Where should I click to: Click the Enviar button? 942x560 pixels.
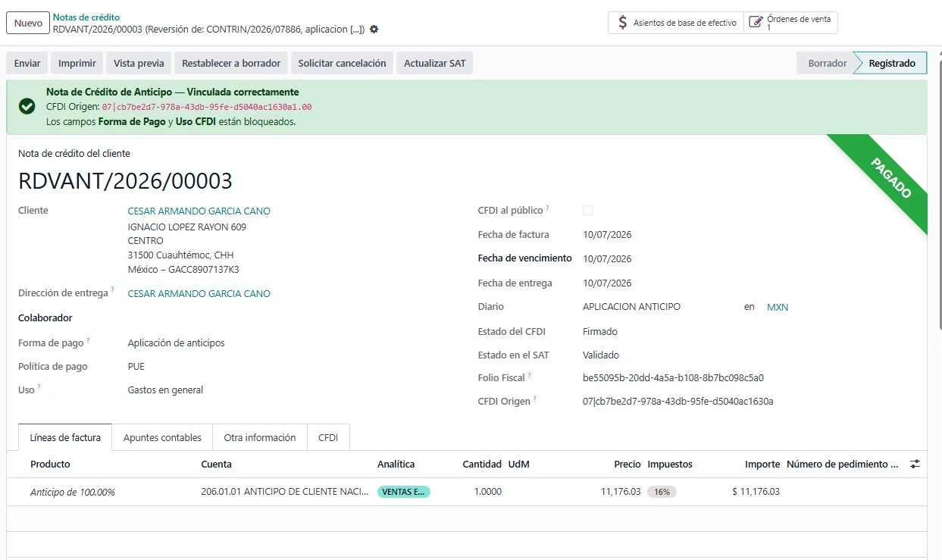[27, 63]
